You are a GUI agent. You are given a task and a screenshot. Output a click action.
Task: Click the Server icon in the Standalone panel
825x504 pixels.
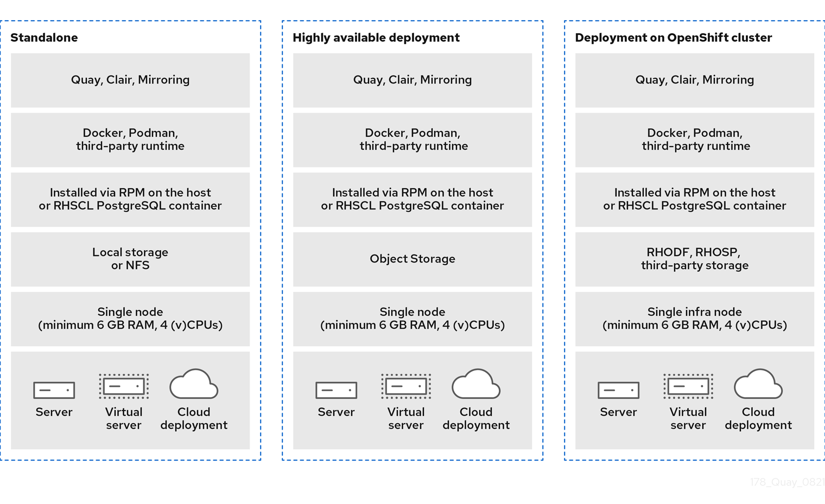pos(54,390)
